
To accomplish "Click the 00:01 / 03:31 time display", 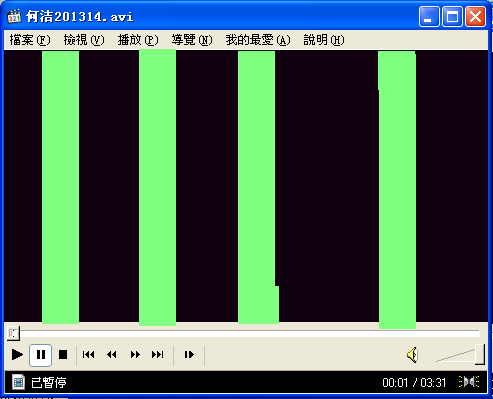I will pos(414,382).
